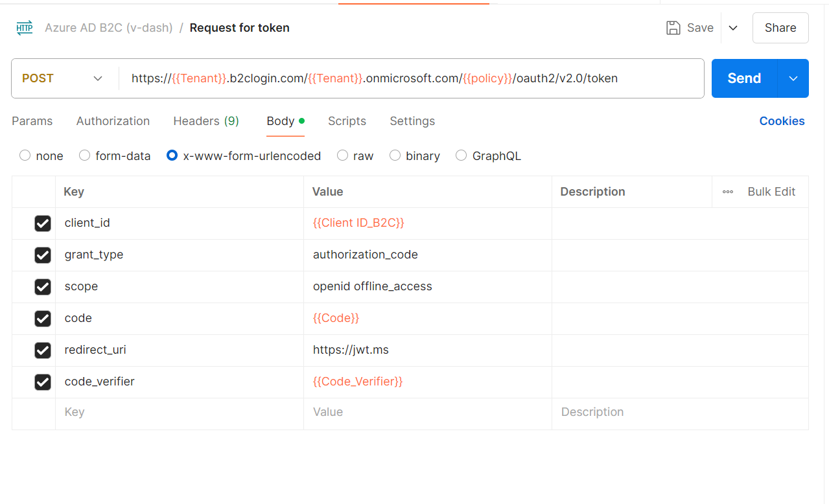Image resolution: width=829 pixels, height=504 pixels.
Task: Open the Azure AD B2C (v-dash) breadcrumb
Action: pos(108,28)
